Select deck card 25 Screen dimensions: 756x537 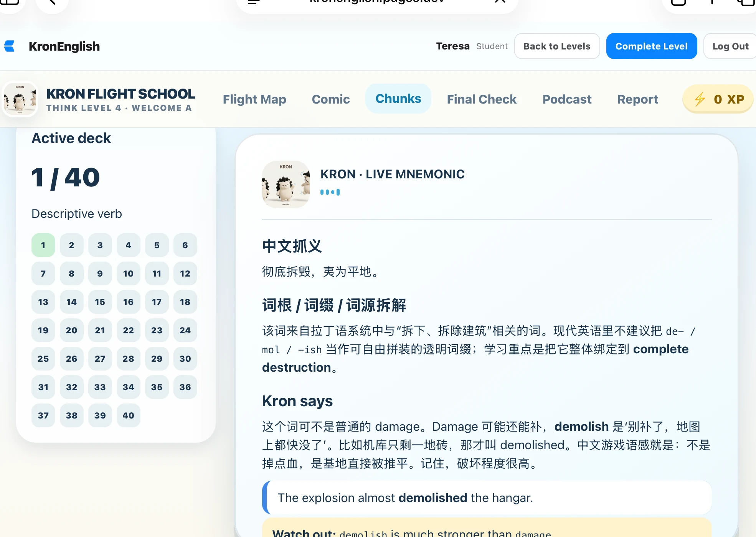pos(43,359)
